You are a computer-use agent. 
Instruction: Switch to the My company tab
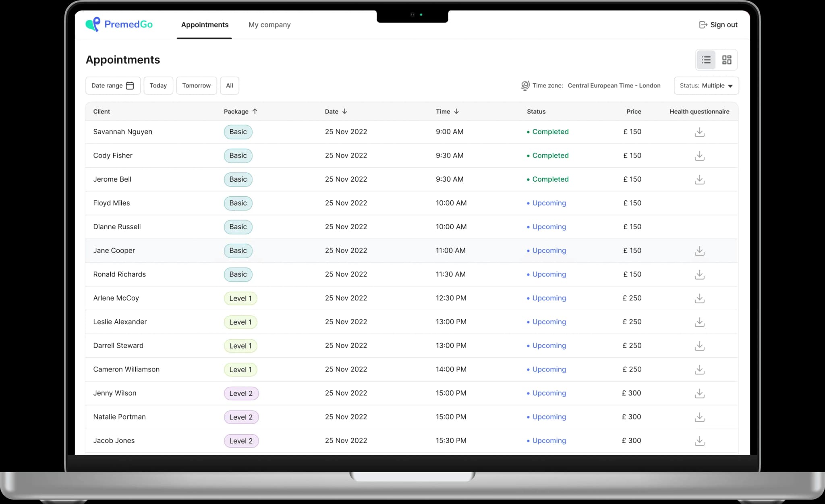(x=269, y=25)
